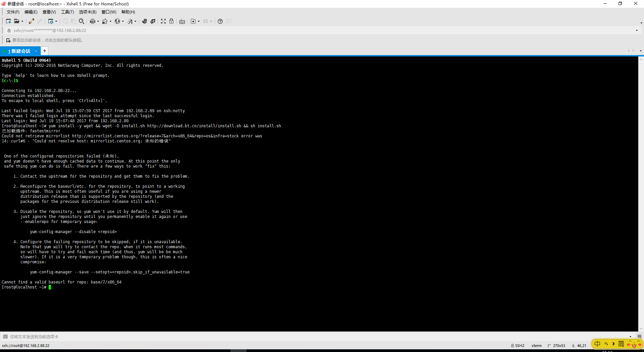Open session Properties gear icon
This screenshot has height=352, width=644.
pyautogui.click(x=51, y=21)
